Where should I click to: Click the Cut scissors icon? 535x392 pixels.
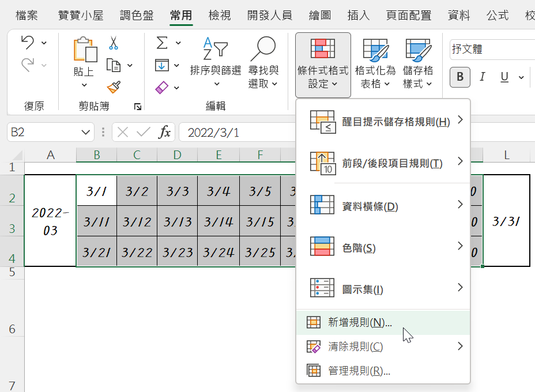[113, 43]
